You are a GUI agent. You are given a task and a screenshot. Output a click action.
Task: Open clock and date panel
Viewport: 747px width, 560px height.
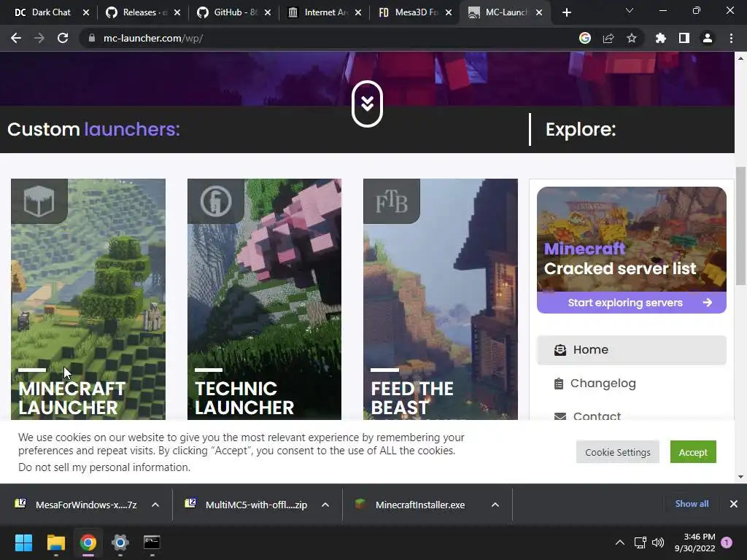(695, 542)
